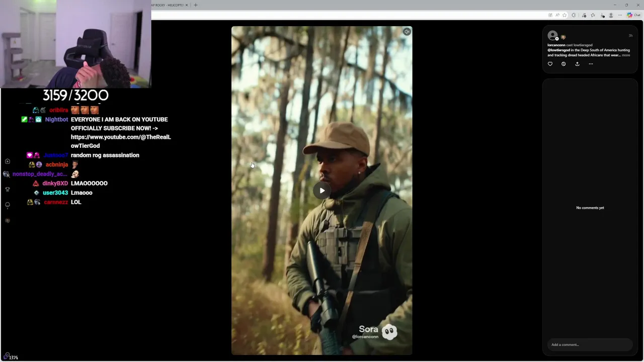
Task: Open browser Settings and more menu
Action: click(620, 15)
